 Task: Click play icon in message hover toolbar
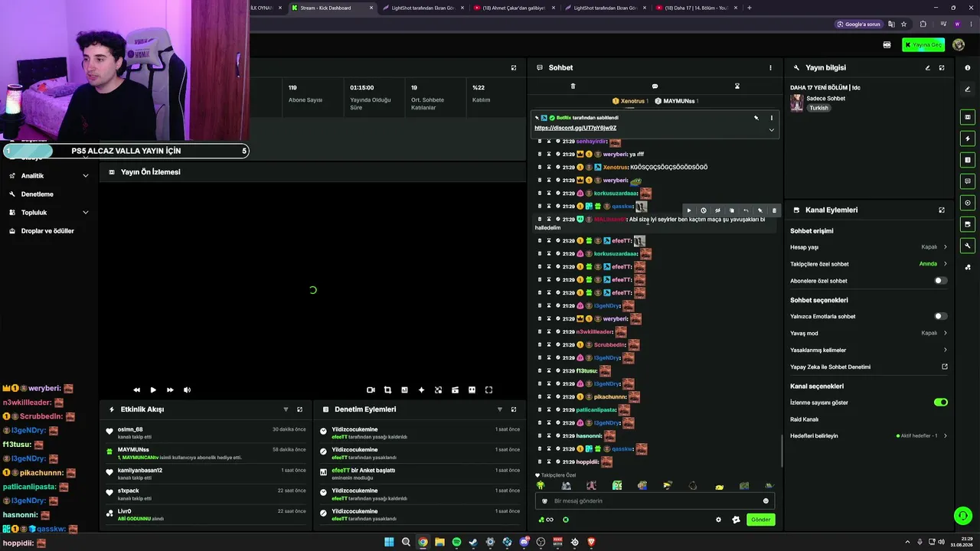(689, 210)
